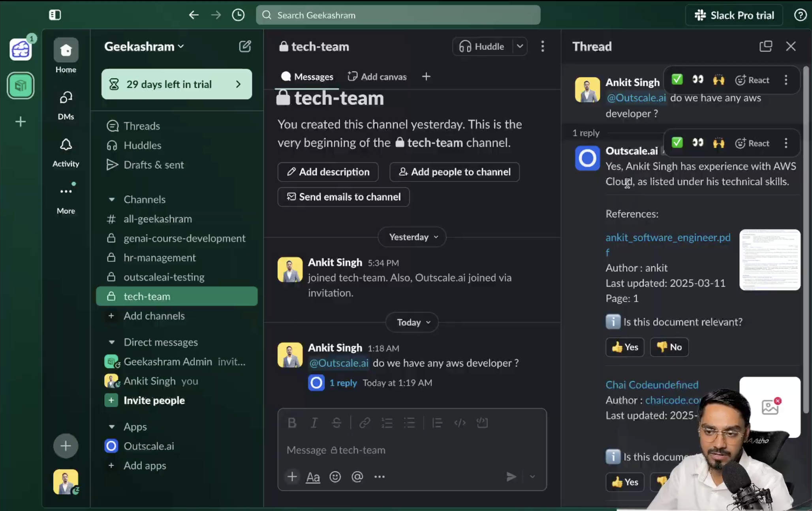
Task: Mark Ankit resume document relevant with Yes
Action: coord(625,347)
